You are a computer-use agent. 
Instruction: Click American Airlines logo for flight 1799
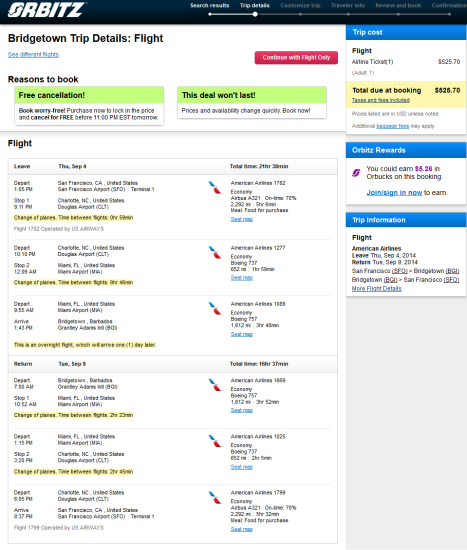215,497
